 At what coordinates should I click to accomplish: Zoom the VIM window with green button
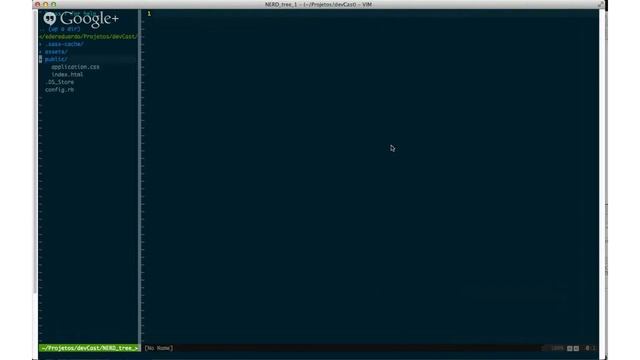(x=53, y=4)
